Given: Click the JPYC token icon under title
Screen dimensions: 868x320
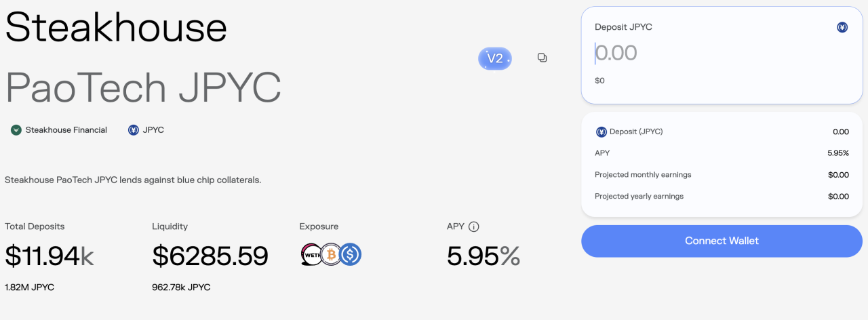Looking at the screenshot, I should pyautogui.click(x=134, y=130).
